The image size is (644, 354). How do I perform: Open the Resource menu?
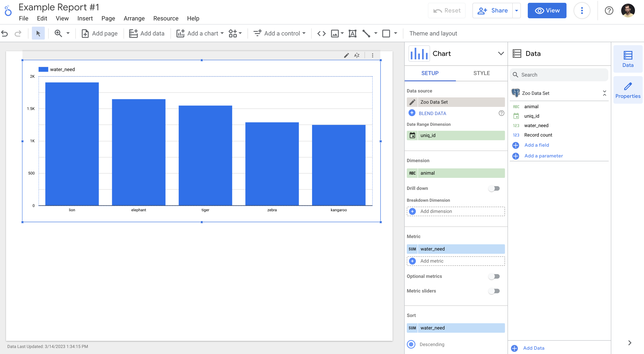(166, 18)
